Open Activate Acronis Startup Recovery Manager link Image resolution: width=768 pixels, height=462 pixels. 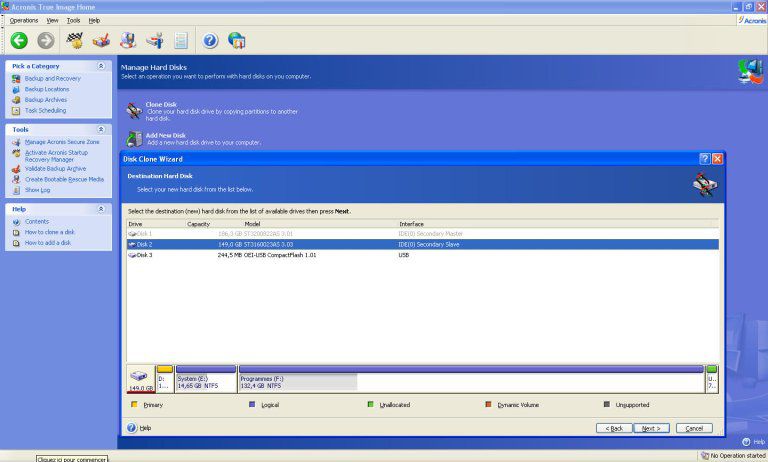[56, 156]
